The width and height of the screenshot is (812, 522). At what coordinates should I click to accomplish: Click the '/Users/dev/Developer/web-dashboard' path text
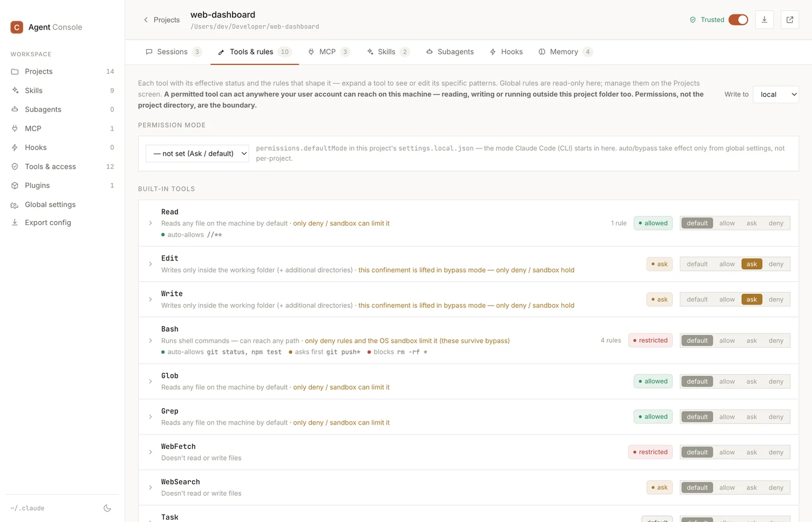[x=255, y=27]
